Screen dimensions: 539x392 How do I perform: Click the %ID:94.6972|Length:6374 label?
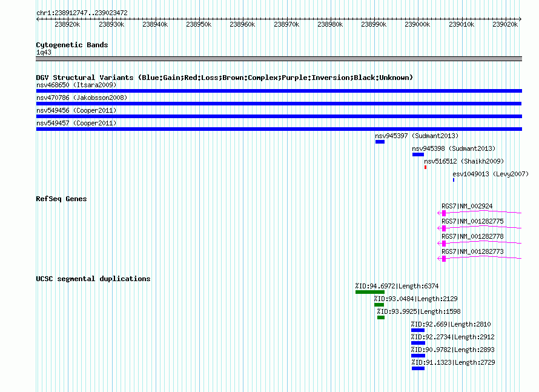tap(397, 286)
